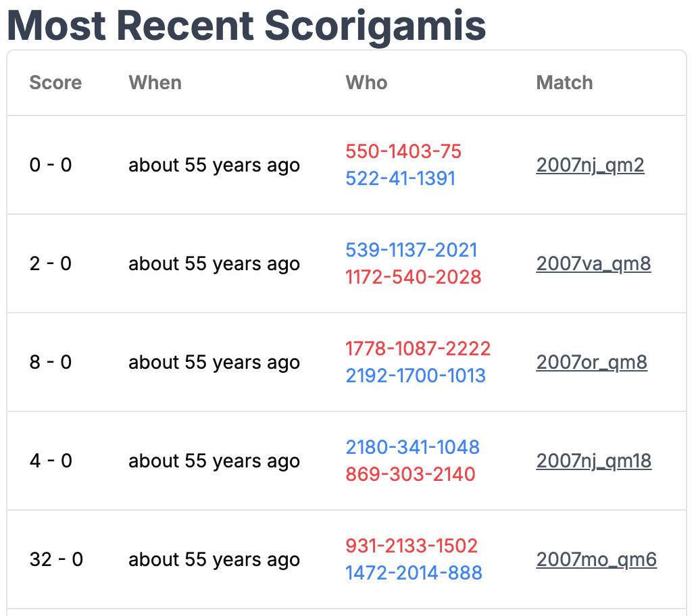This screenshot has height=616, width=696.
Task: Click red alliance 869-303-2140
Action: point(410,474)
